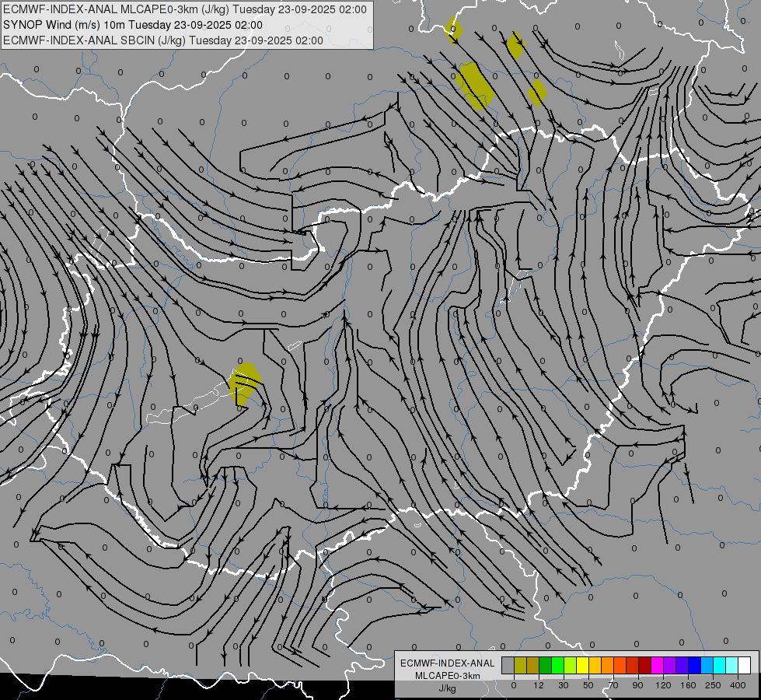Click the gray swatch in the legend

508,665
